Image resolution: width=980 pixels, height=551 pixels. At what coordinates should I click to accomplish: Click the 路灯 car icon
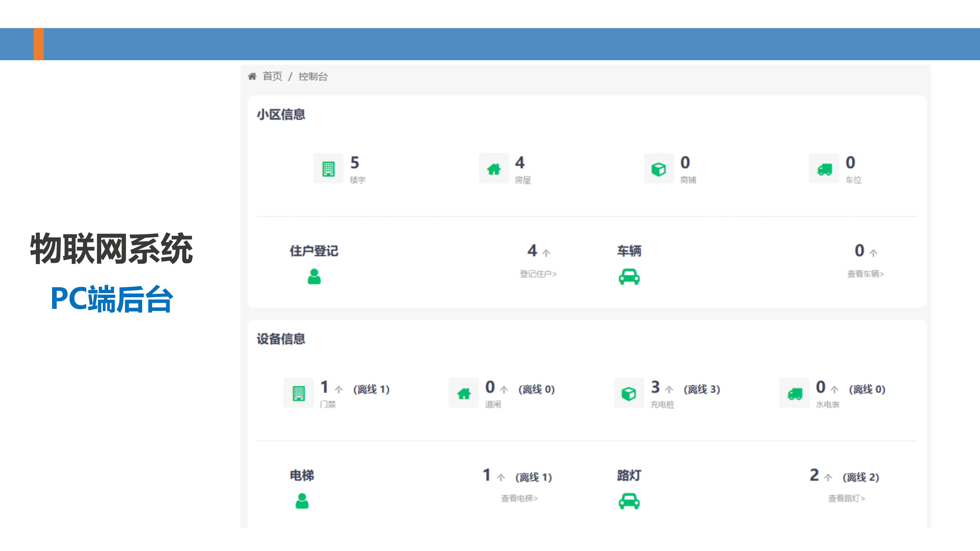[629, 501]
